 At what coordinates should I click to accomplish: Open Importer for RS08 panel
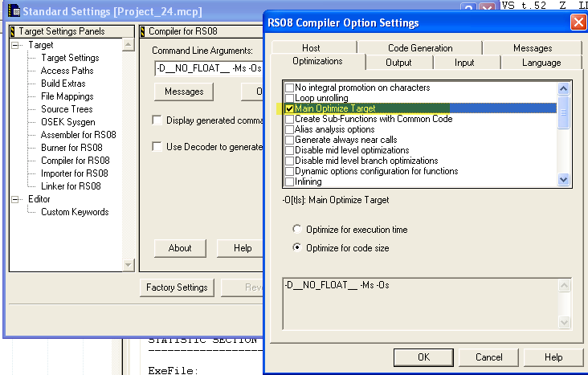click(75, 173)
